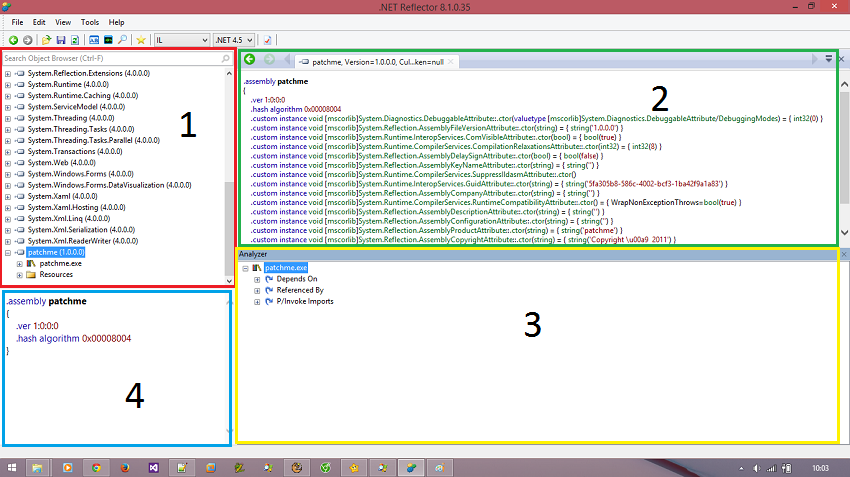
Task: Select System.Xaml.Hosting (4.0.0.0)
Action: 76,208
